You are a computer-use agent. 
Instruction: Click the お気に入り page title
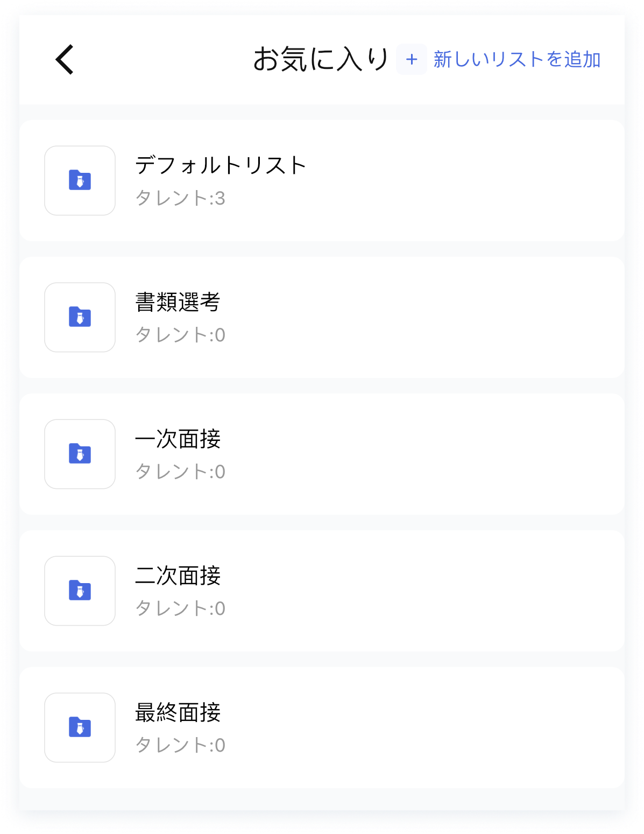[x=321, y=59]
